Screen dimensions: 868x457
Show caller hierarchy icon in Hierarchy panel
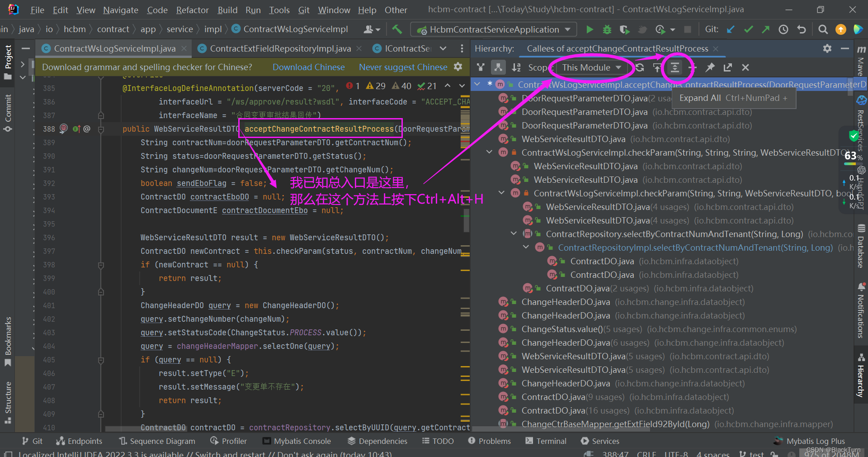481,67
